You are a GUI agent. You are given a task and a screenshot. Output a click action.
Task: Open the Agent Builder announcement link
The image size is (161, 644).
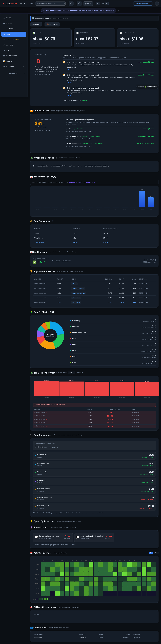[x=78, y=10]
